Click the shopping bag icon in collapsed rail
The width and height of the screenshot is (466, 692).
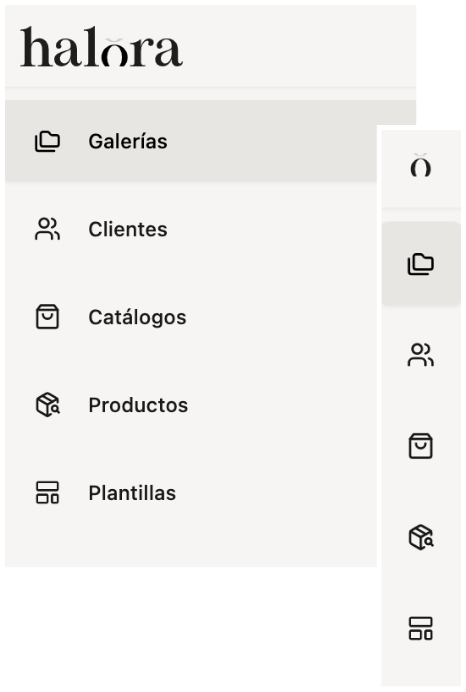[421, 446]
